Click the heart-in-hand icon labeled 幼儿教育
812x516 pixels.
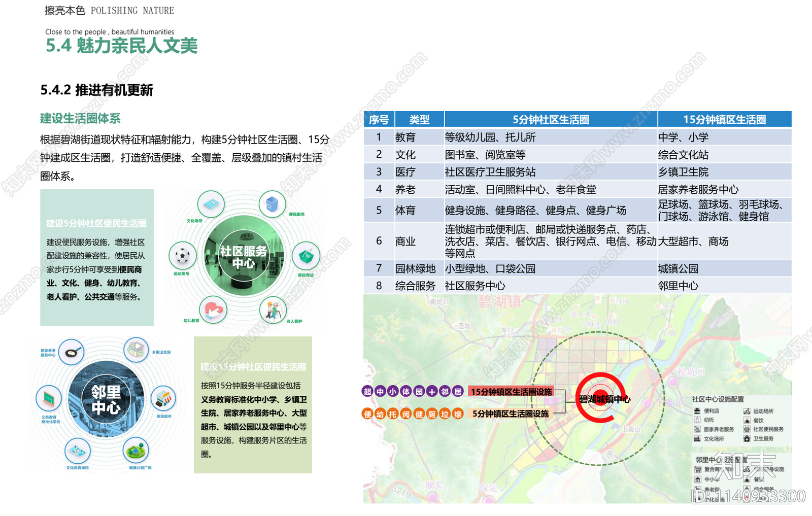tap(213, 309)
